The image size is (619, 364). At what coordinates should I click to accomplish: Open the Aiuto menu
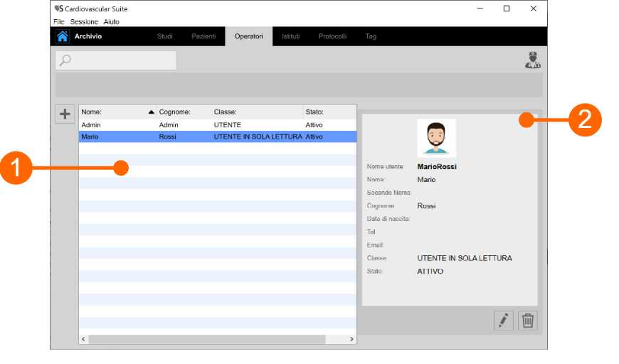tap(111, 22)
